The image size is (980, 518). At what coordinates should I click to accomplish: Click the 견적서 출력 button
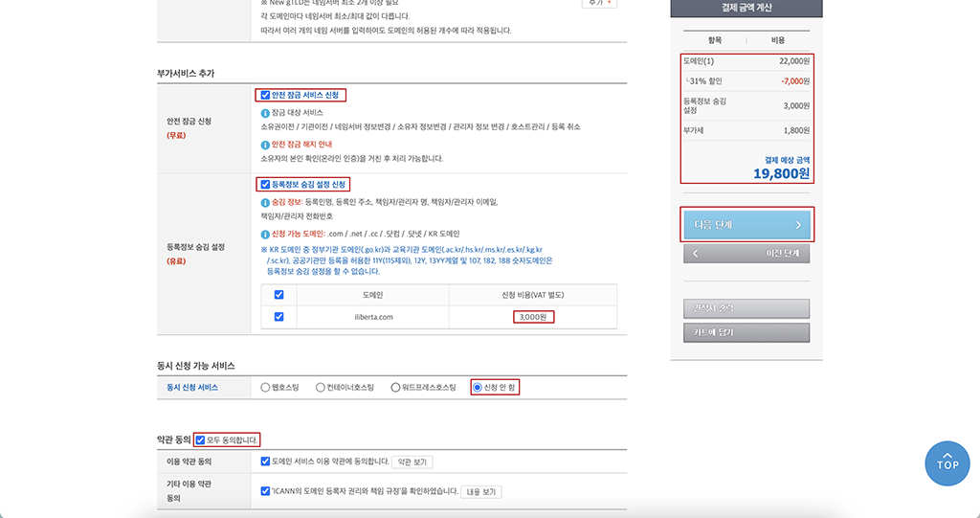(x=746, y=308)
